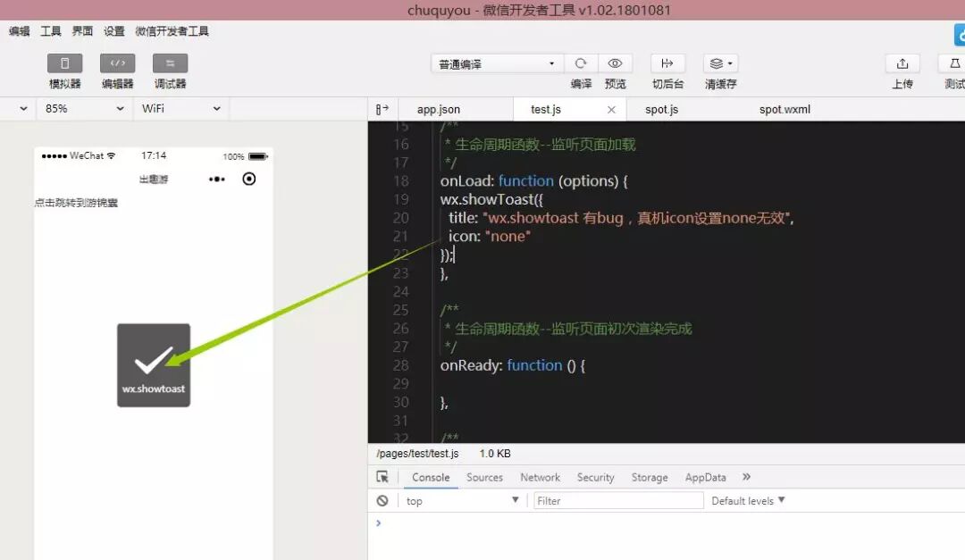Open the 设置 menu

tap(113, 31)
